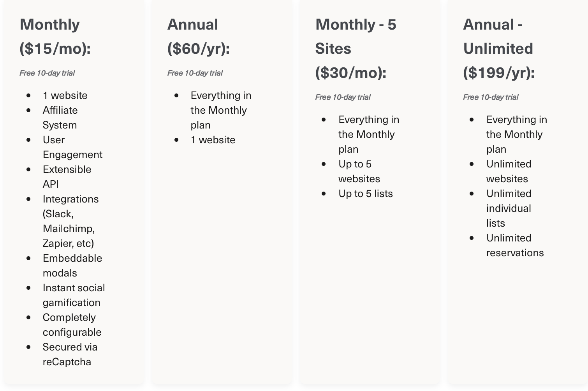Click the Instant social gamification item
Image resolution: width=588 pixels, height=391 pixels.
(74, 295)
